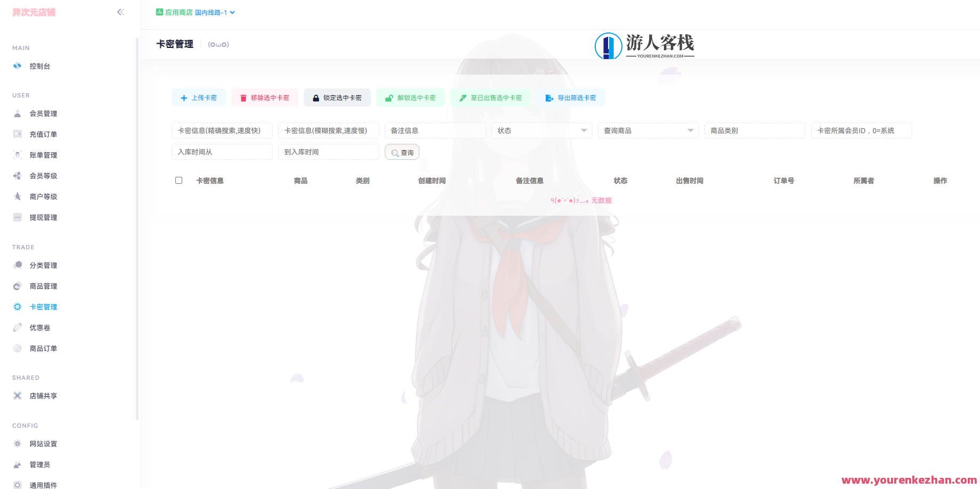The image size is (980, 489).
Task: Click the 备注信息 input field
Action: click(435, 131)
